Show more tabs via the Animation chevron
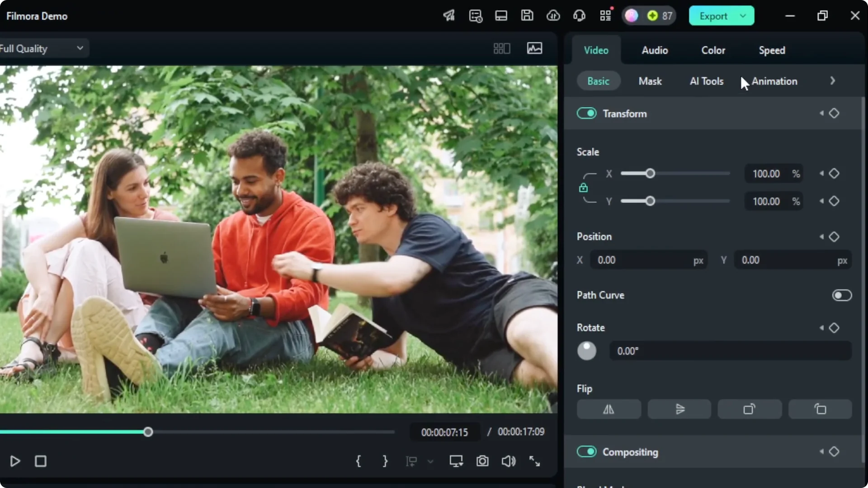Image resolution: width=868 pixels, height=488 pixels. coord(833,80)
